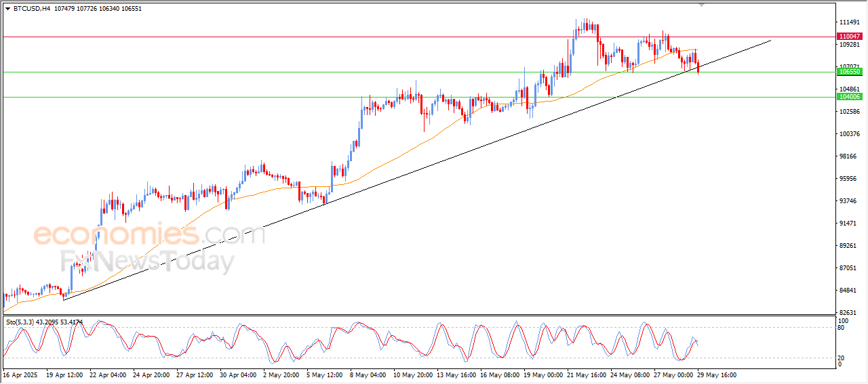Click the 24 May 08:00 time label

click(629, 375)
